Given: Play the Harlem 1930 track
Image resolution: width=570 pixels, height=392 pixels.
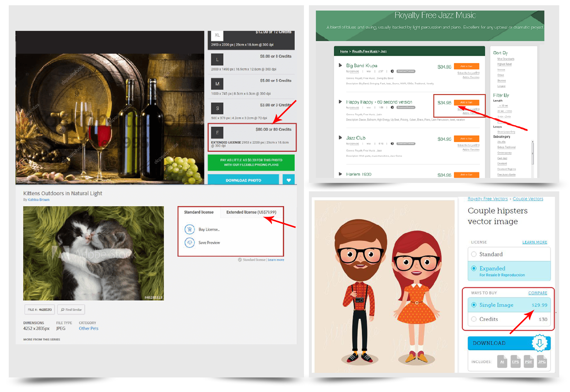Looking at the screenshot, I should [x=340, y=174].
